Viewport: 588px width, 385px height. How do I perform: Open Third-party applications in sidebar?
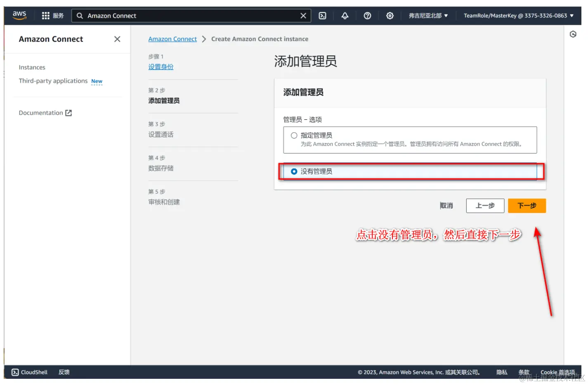coord(53,81)
